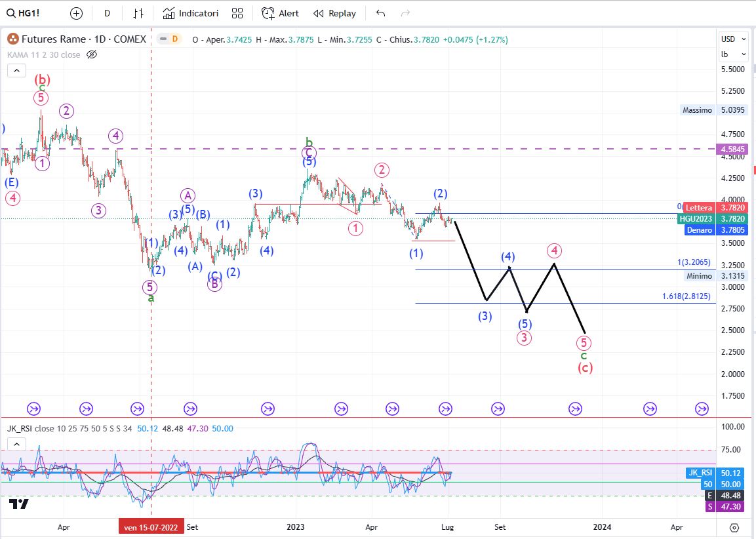Toggle the D session badge next to COMEX
Screen dimensions: 756x539
click(x=174, y=39)
